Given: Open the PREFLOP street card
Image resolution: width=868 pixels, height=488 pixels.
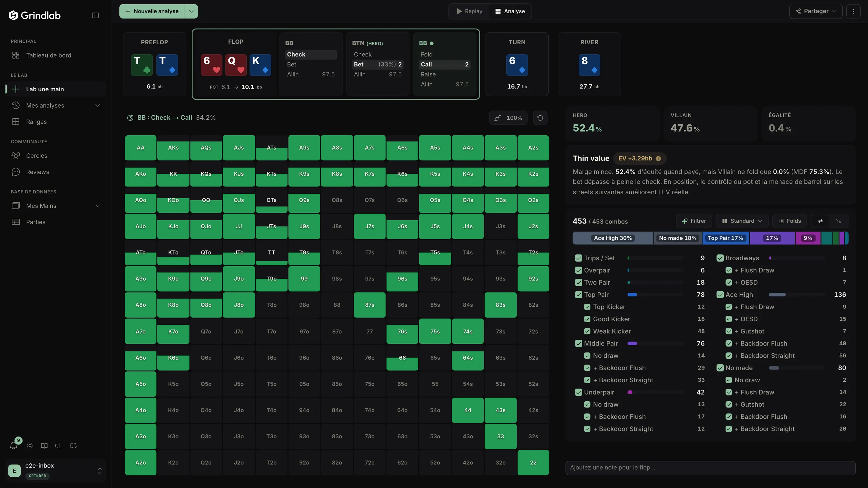Looking at the screenshot, I should [154, 64].
